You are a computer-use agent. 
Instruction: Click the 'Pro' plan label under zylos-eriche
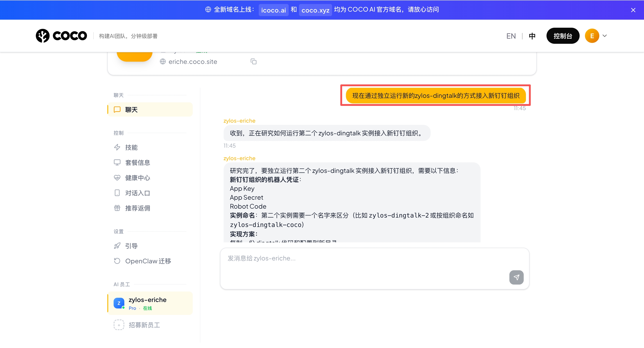point(132,308)
